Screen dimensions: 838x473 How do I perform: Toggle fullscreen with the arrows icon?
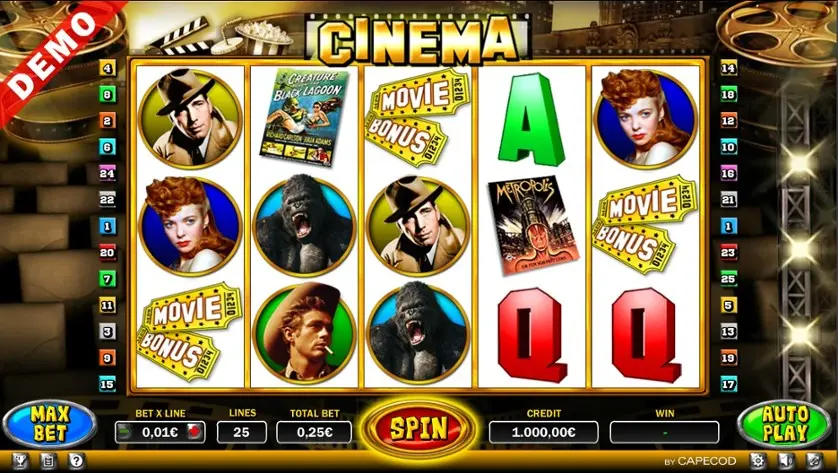(813, 460)
